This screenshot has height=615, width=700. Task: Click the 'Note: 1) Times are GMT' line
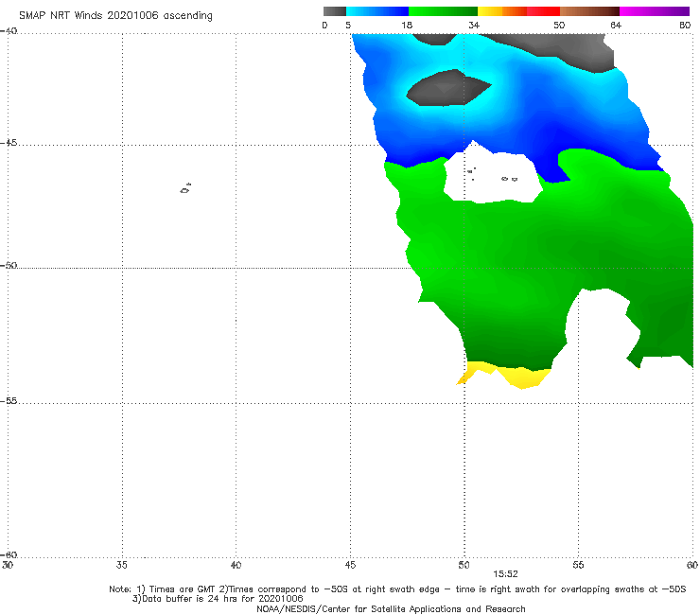point(397,589)
